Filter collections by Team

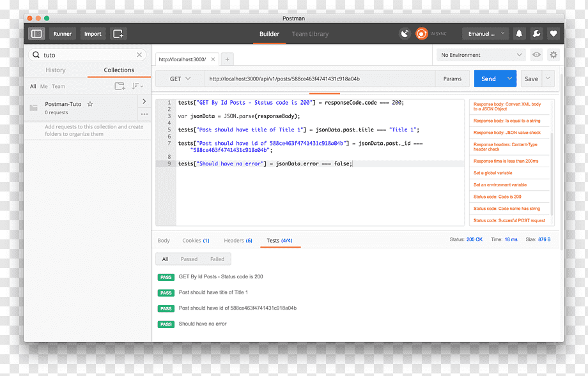pos(59,86)
